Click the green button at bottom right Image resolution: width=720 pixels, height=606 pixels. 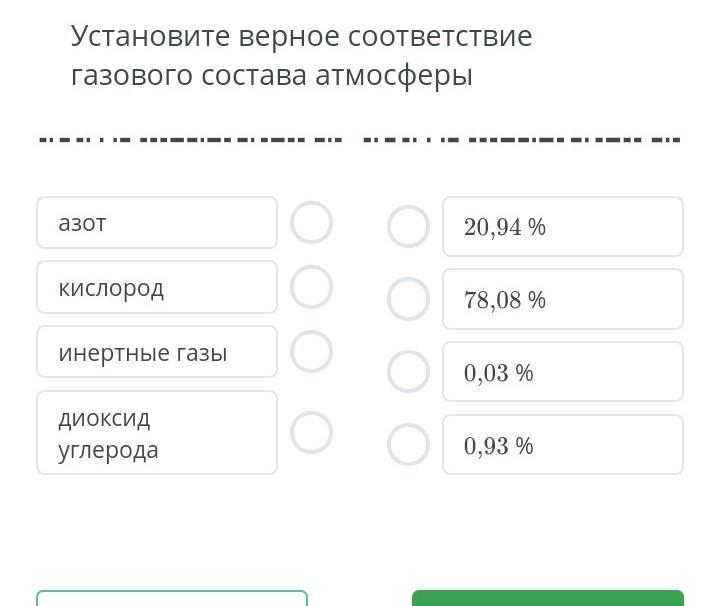pyautogui.click(x=548, y=598)
